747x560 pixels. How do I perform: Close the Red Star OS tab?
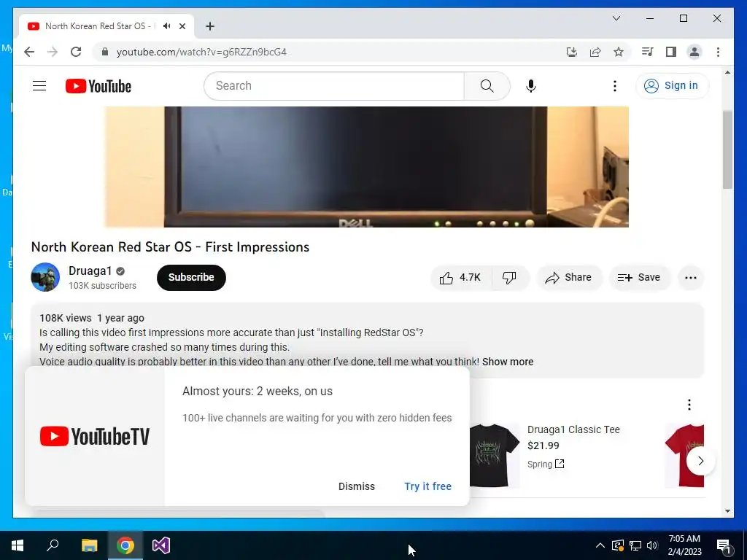point(182,26)
